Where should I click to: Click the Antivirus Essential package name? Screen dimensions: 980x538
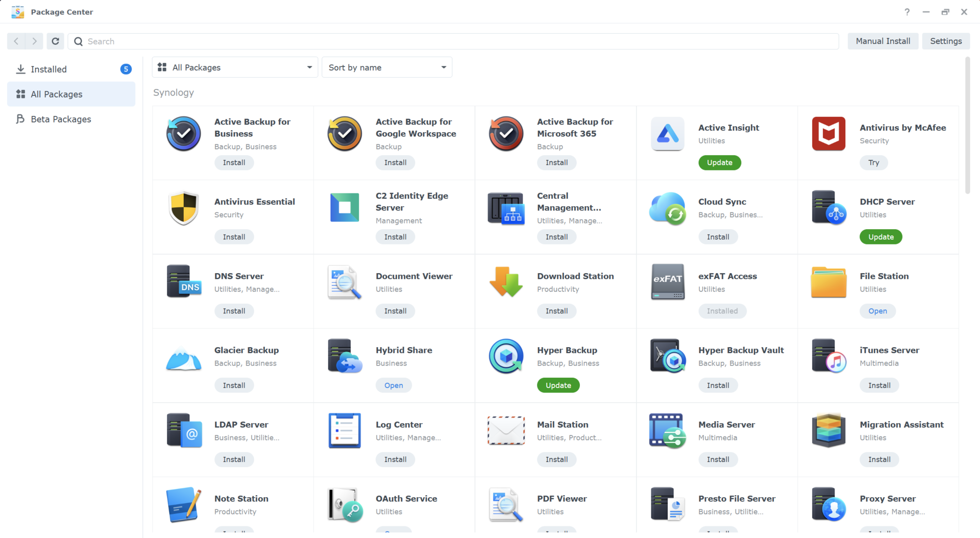pyautogui.click(x=255, y=202)
